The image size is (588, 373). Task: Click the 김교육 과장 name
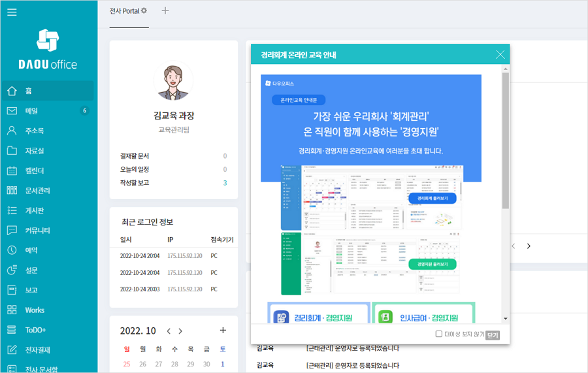pyautogui.click(x=174, y=116)
